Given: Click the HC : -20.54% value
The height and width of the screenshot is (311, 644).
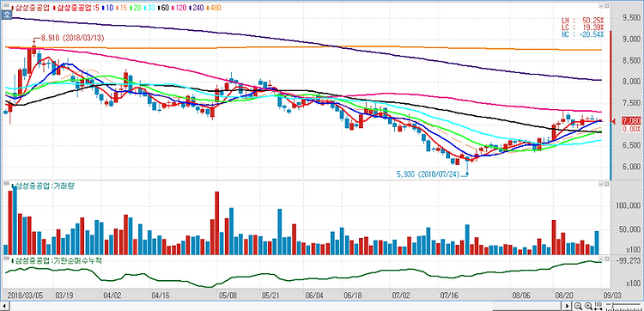Looking at the screenshot, I should pos(582,34).
